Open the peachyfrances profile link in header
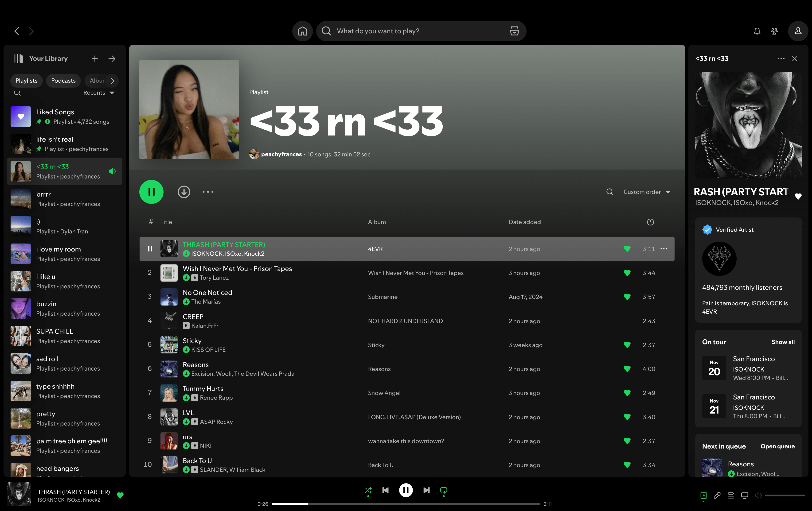The height and width of the screenshot is (511, 812). [x=281, y=154]
